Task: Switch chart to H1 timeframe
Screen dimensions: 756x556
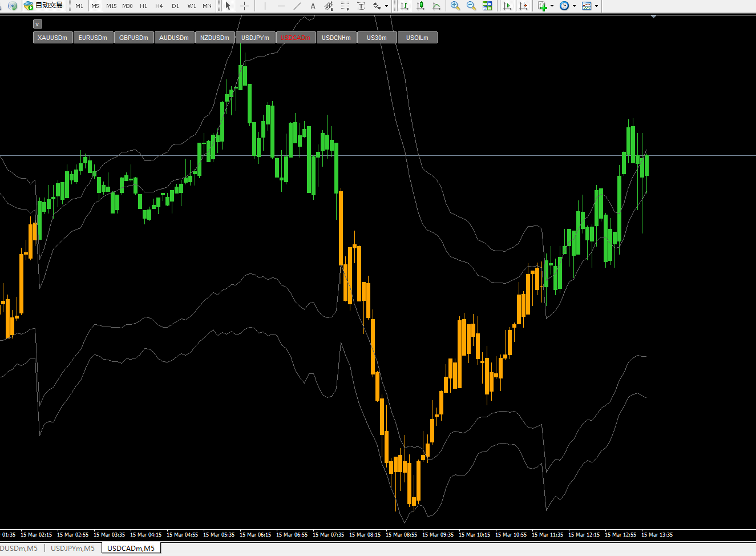Action: [143, 6]
